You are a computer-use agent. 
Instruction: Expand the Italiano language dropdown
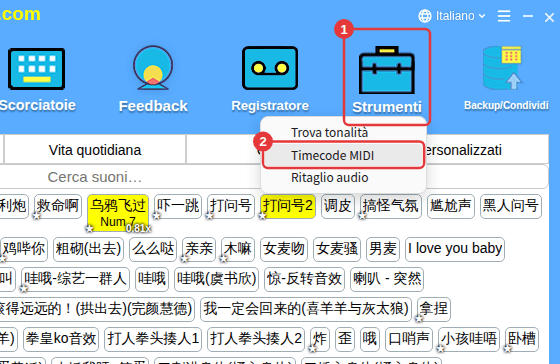pyautogui.click(x=461, y=16)
